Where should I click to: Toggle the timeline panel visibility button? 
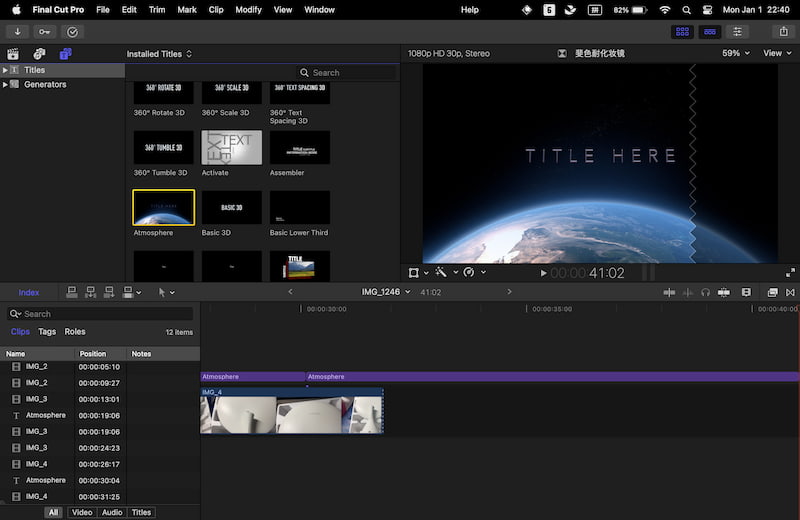[x=710, y=31]
